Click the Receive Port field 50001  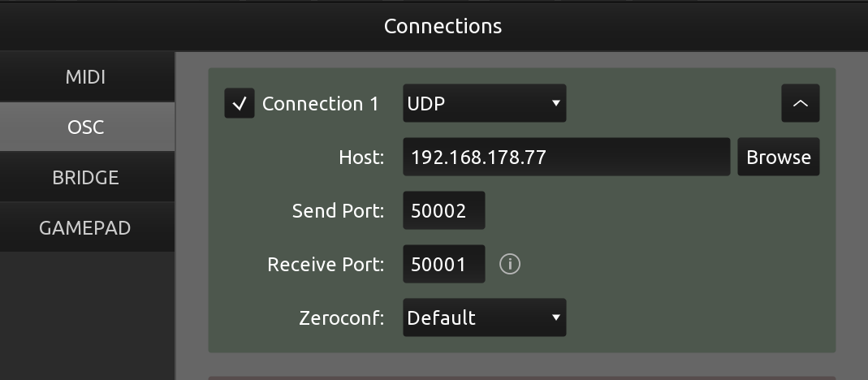click(444, 264)
